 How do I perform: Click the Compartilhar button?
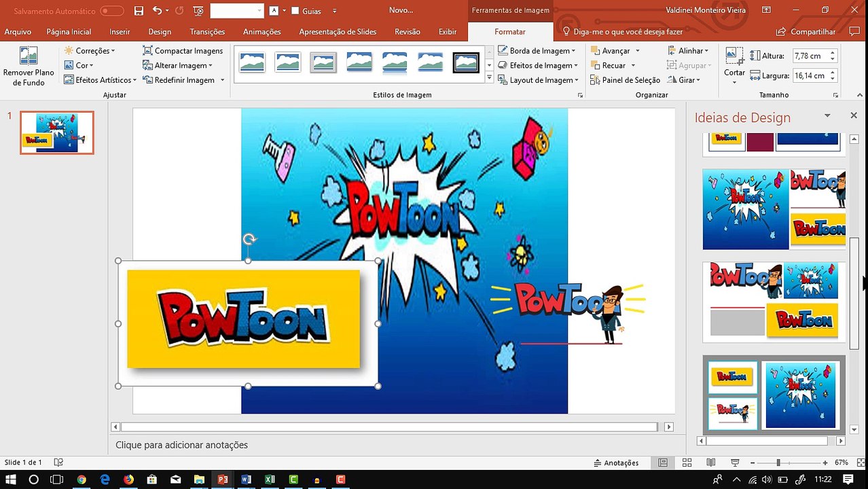[806, 32]
